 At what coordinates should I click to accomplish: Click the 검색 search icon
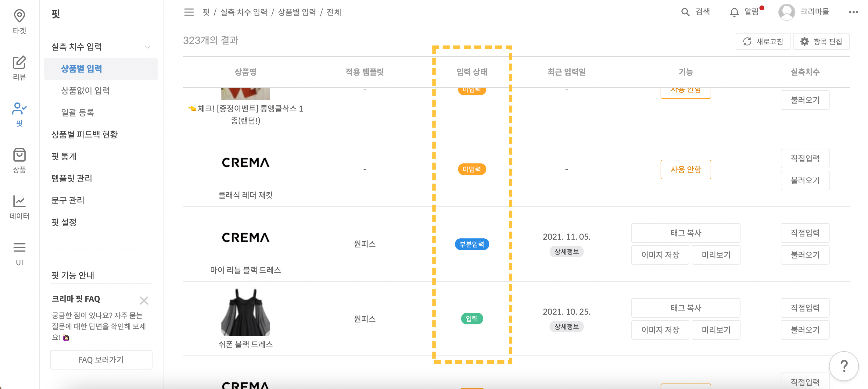tap(685, 12)
